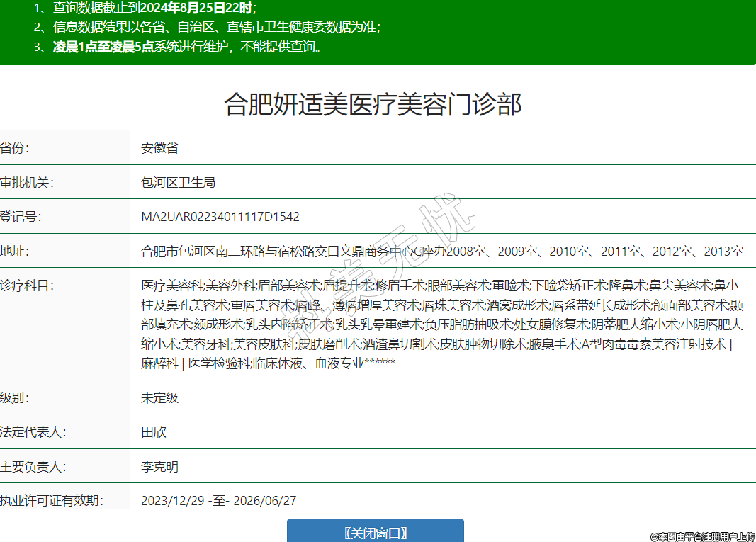
Task: Select the 级别 field label
Action: [16, 397]
